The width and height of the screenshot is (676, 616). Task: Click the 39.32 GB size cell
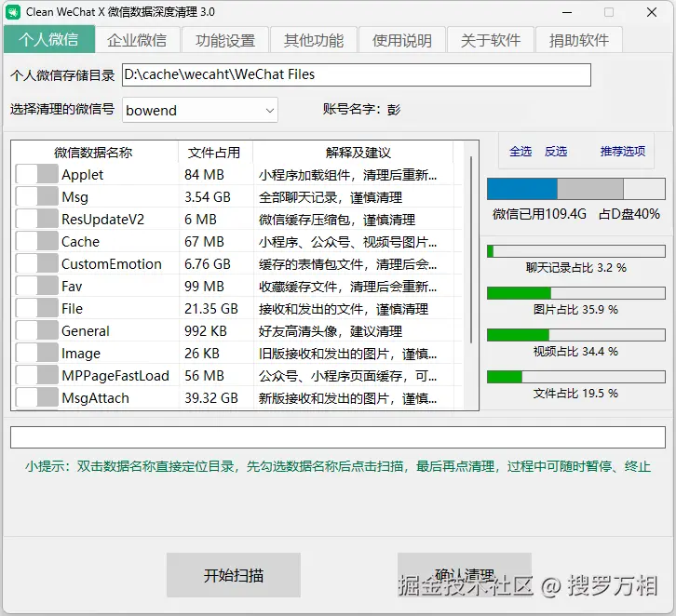tap(211, 397)
